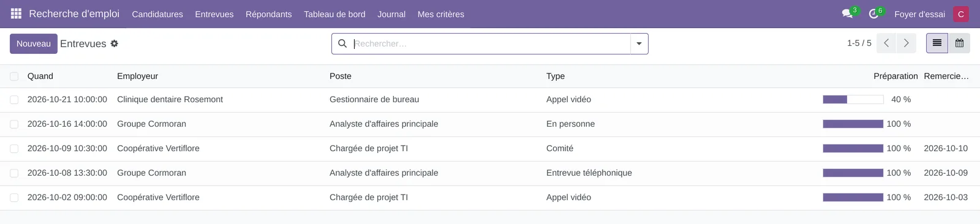Screen dimensions: 980x224
Task: Click Groupe Cormoran in 2026-10-08 row
Action: (151, 173)
